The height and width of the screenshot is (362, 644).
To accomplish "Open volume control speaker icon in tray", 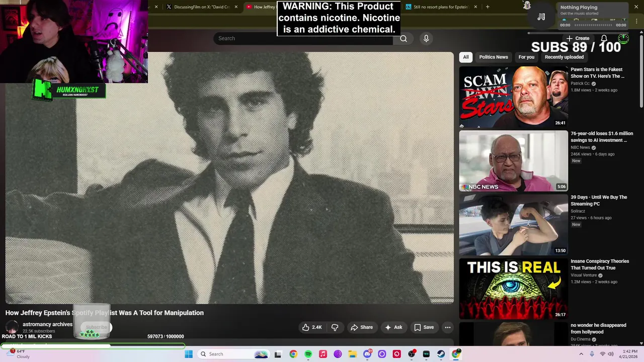I will [x=611, y=354].
